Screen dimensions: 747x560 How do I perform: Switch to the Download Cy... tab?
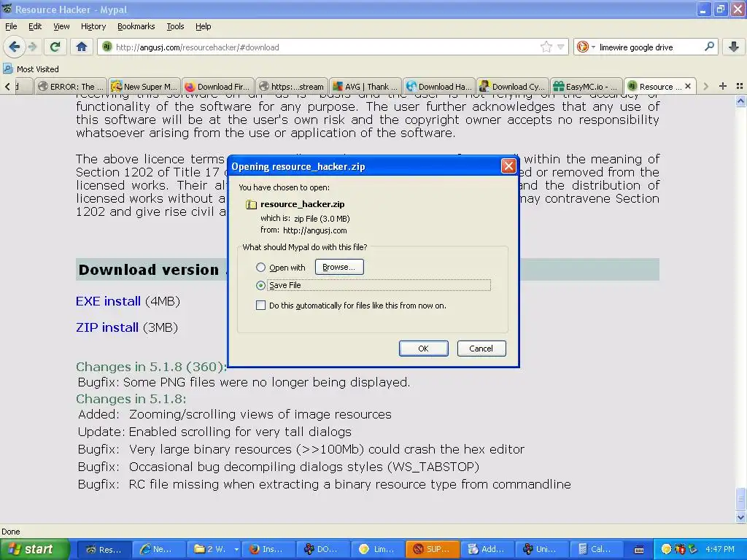coord(513,86)
